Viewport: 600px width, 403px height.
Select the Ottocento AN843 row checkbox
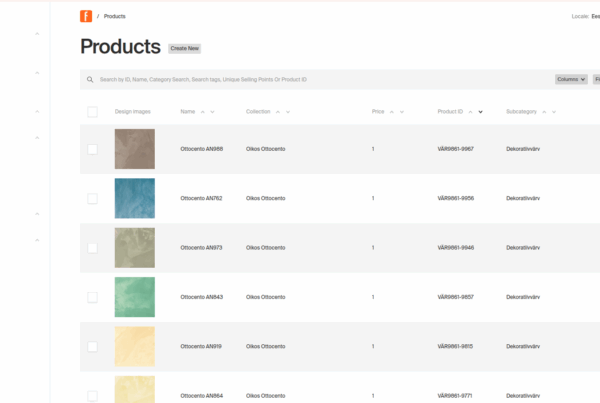pos(92,297)
